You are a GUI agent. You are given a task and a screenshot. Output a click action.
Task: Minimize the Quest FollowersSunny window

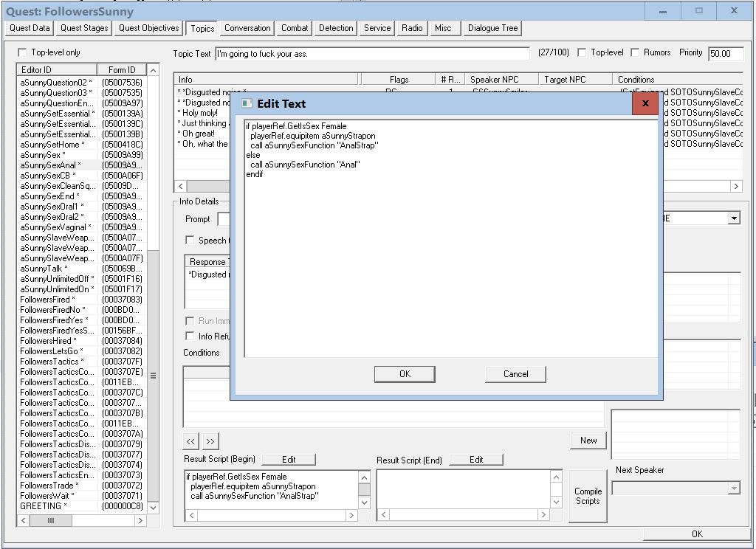pos(663,10)
